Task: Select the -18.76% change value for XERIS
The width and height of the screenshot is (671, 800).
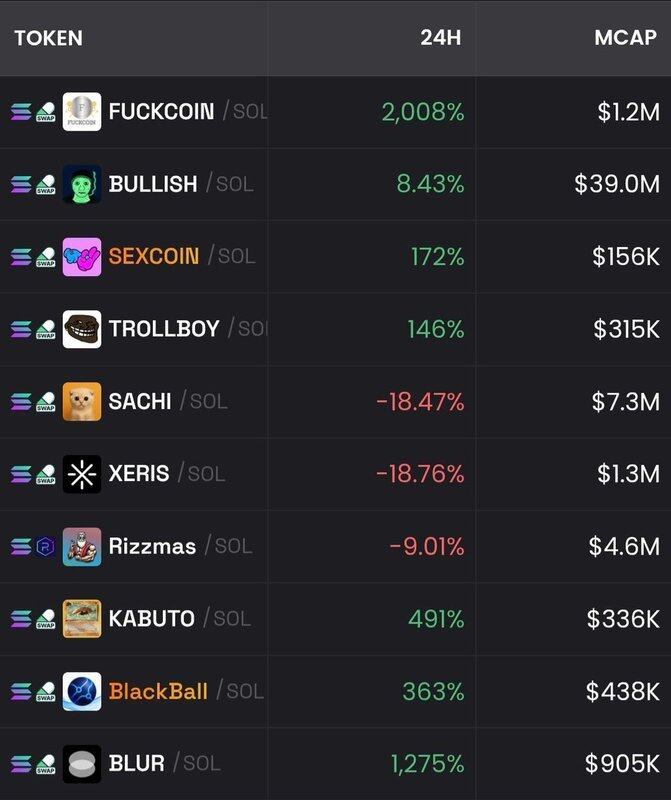Action: (x=420, y=474)
